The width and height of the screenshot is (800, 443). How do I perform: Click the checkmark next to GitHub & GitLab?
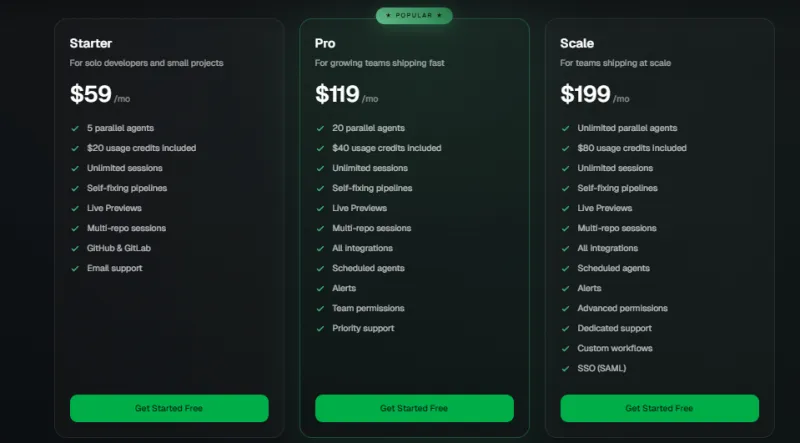(75, 248)
